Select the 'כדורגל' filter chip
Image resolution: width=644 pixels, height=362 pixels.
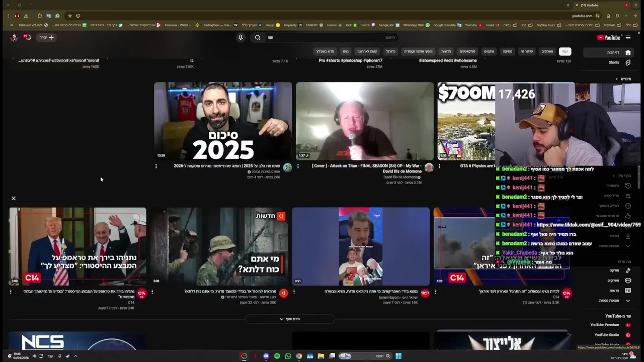click(390, 51)
